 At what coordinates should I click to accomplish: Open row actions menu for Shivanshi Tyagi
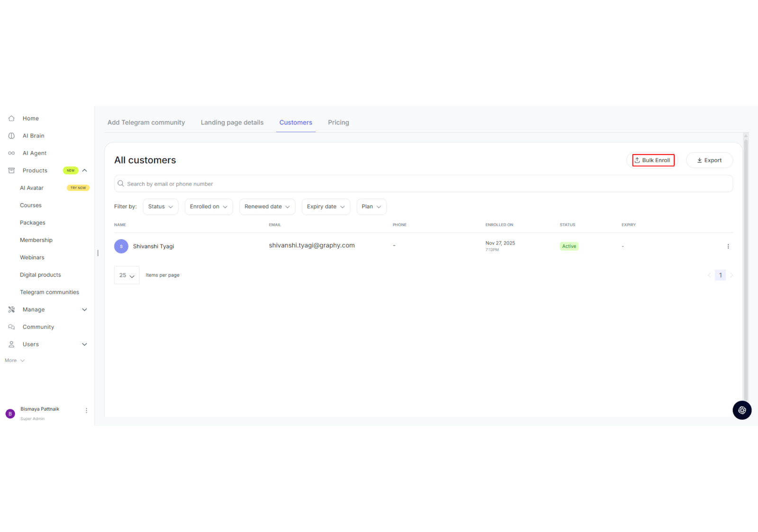pyautogui.click(x=728, y=246)
